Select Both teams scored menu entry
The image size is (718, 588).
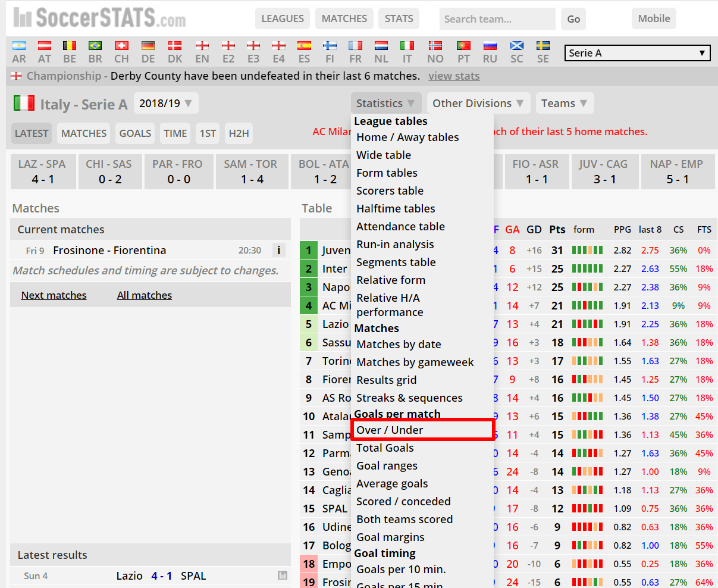coord(405,519)
